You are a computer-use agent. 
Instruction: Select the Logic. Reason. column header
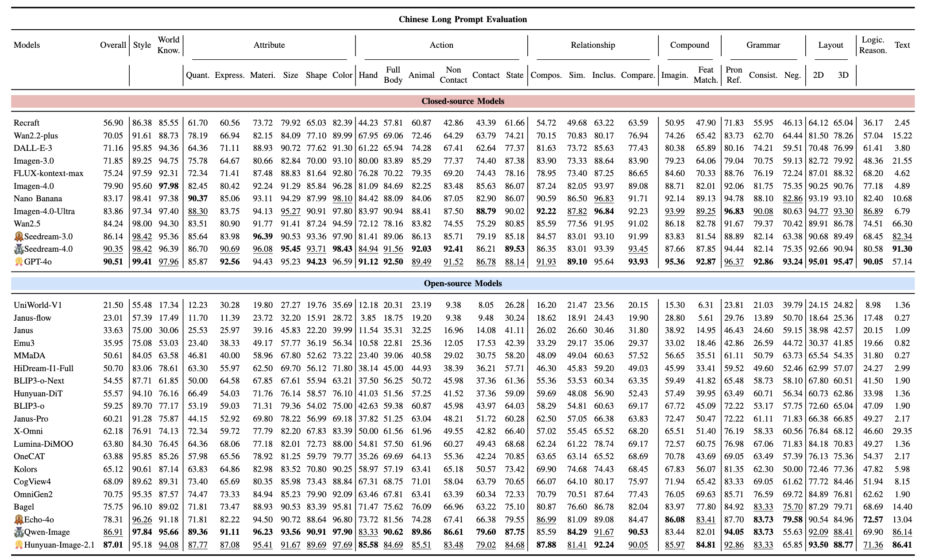873,45
